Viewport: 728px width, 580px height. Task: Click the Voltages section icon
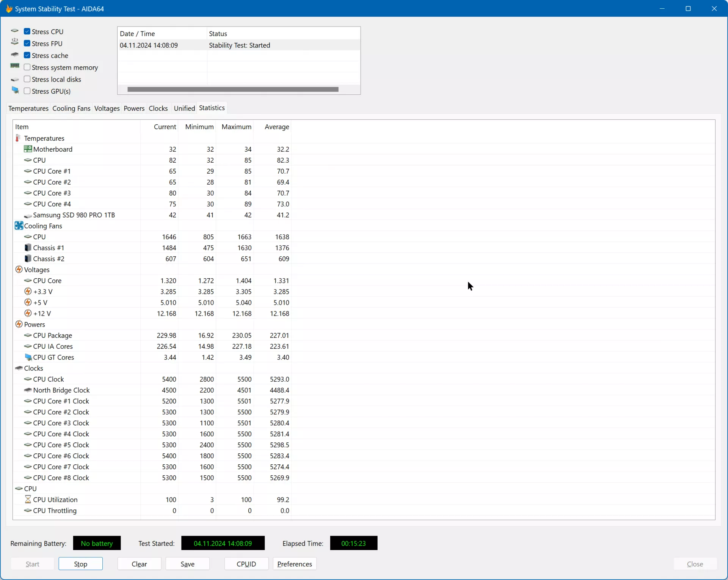[18, 269]
